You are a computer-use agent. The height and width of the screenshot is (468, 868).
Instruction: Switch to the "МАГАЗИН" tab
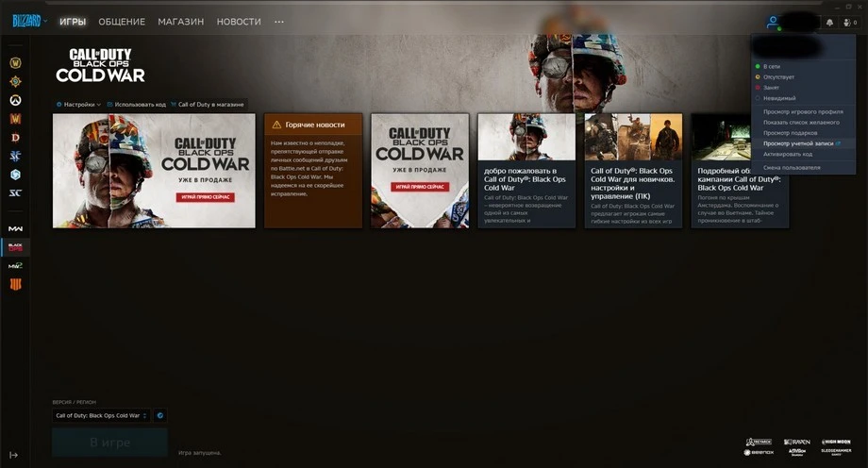tap(180, 22)
